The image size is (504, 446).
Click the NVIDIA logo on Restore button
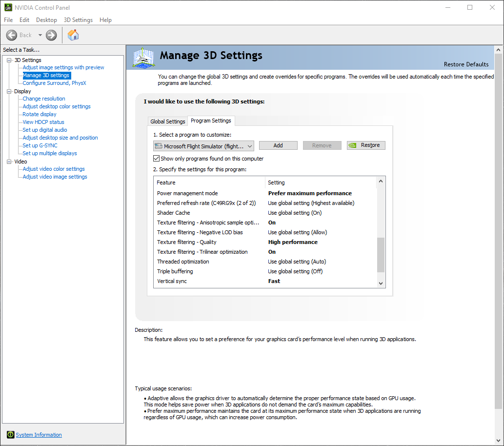click(x=353, y=145)
